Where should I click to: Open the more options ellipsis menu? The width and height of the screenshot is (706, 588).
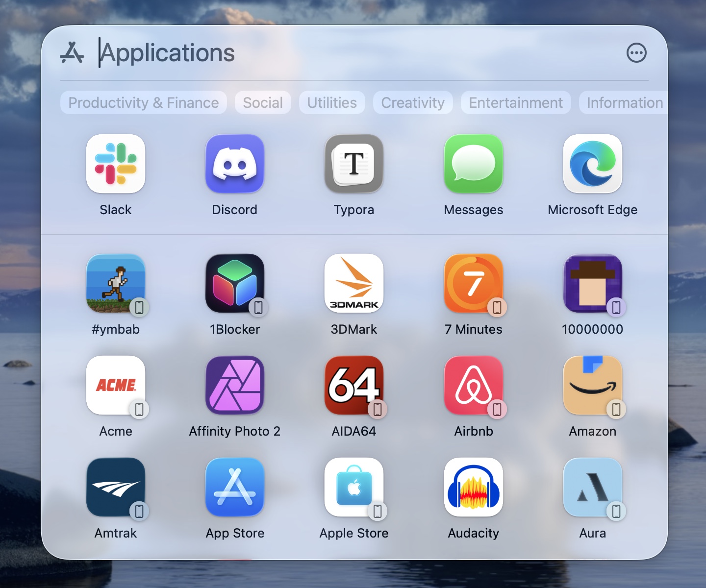[636, 53]
